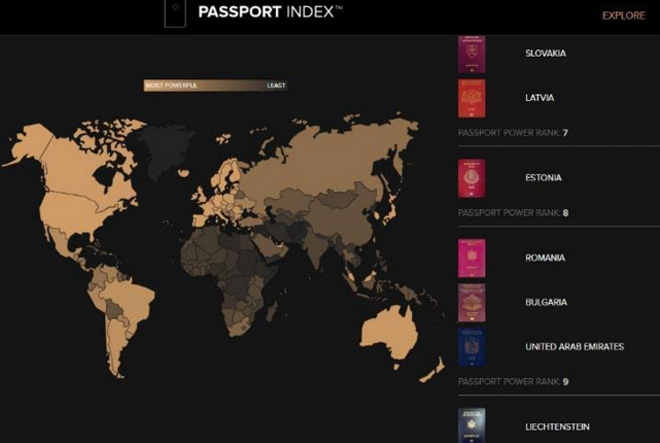Click the Most Powerful to Least gradient legend
660x443 pixels.
pyautogui.click(x=216, y=85)
